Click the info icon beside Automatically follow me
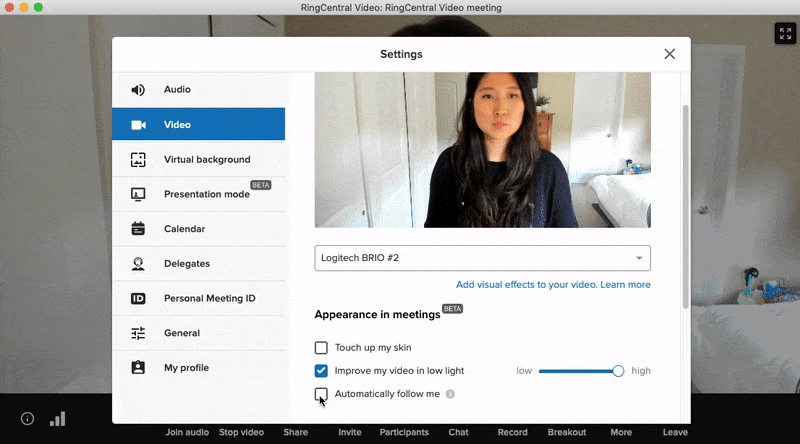Image resolution: width=800 pixels, height=444 pixels. click(450, 394)
